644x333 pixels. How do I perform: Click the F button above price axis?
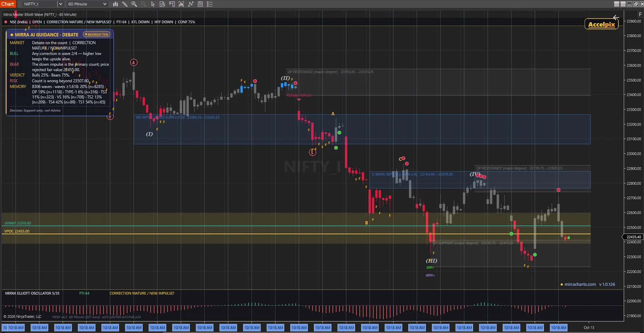tap(640, 14)
